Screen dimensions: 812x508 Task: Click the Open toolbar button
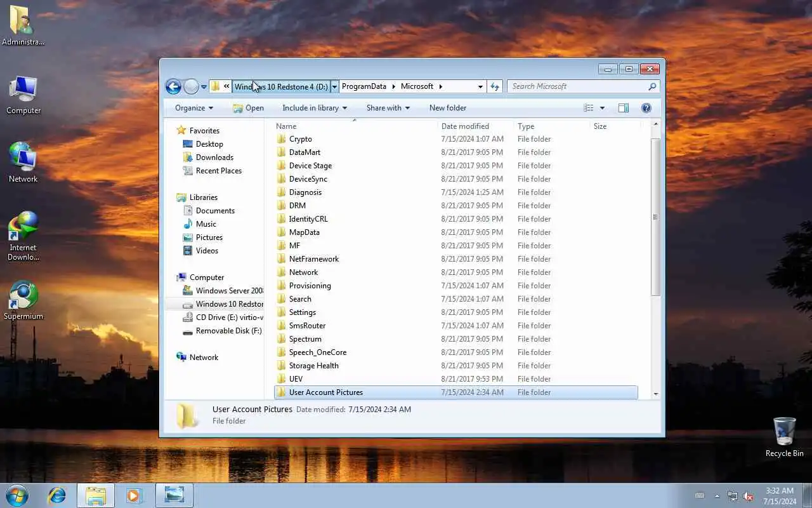(x=248, y=108)
